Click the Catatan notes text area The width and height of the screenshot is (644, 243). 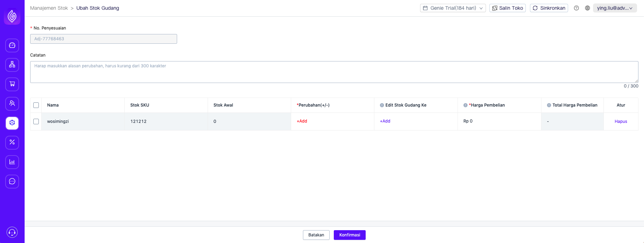[x=334, y=72]
